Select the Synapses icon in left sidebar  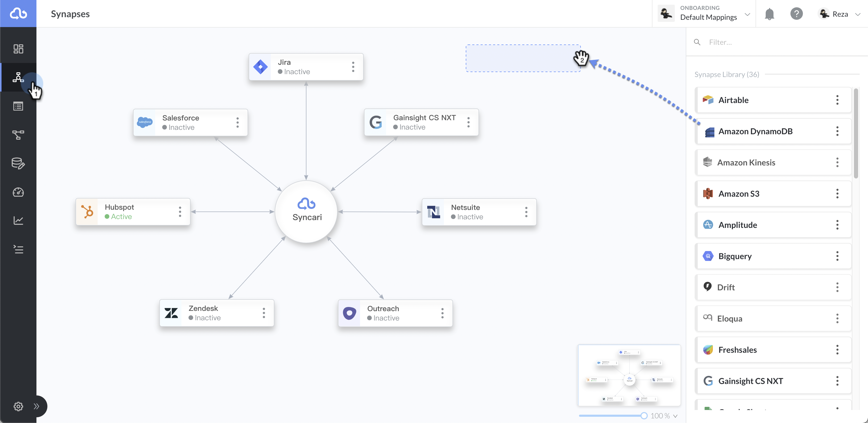(x=18, y=78)
